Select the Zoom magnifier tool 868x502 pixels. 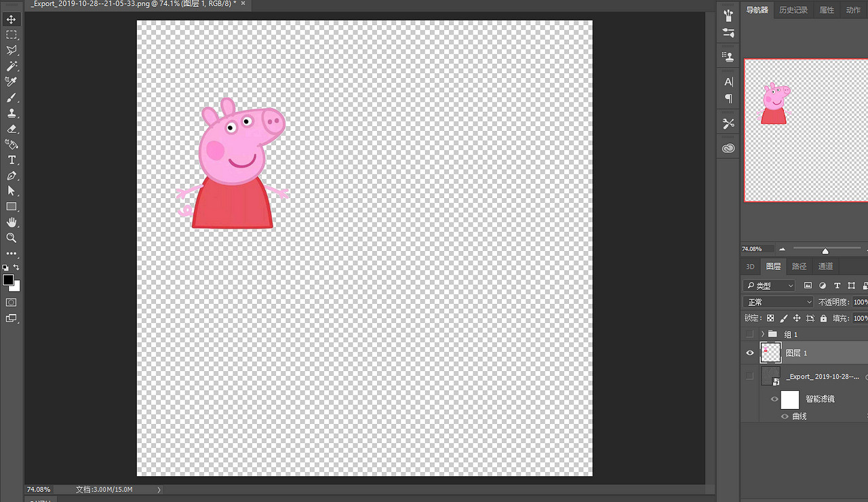click(12, 238)
